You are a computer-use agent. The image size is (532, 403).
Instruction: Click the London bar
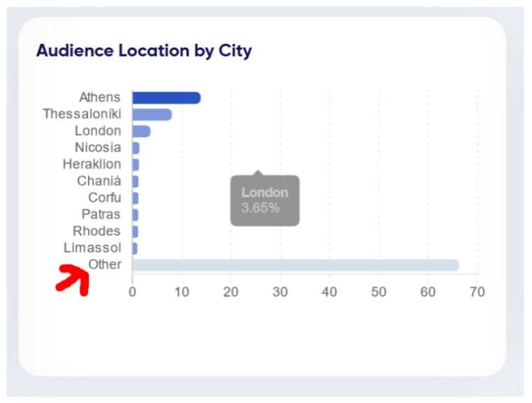[x=142, y=131]
